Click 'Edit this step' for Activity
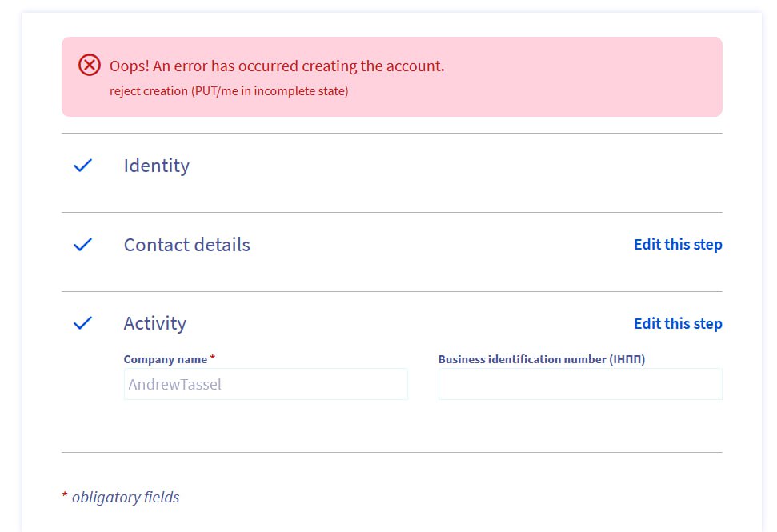Viewport: 777px width, 532px height. coord(677,323)
